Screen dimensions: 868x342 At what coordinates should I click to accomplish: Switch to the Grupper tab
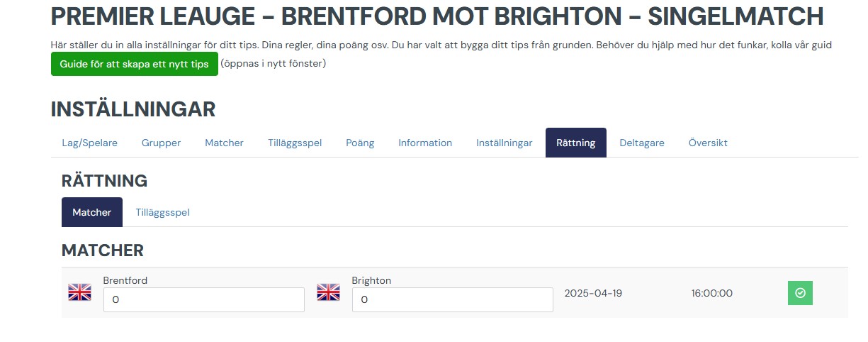[161, 143]
